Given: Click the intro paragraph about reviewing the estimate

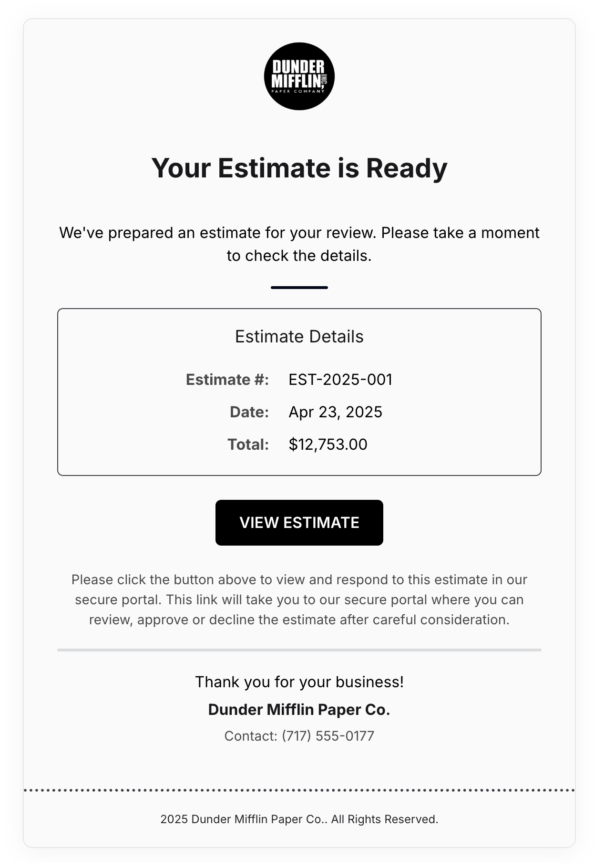Looking at the screenshot, I should click(299, 244).
